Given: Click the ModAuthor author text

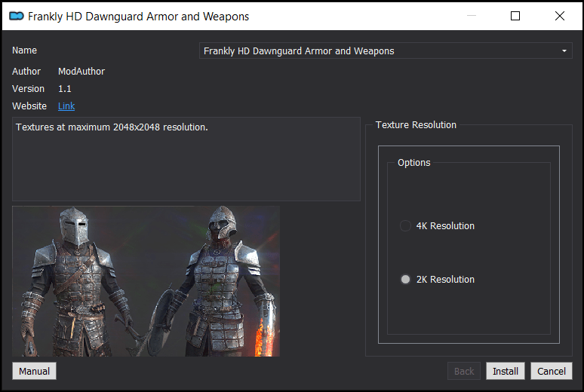Looking at the screenshot, I should 81,71.
